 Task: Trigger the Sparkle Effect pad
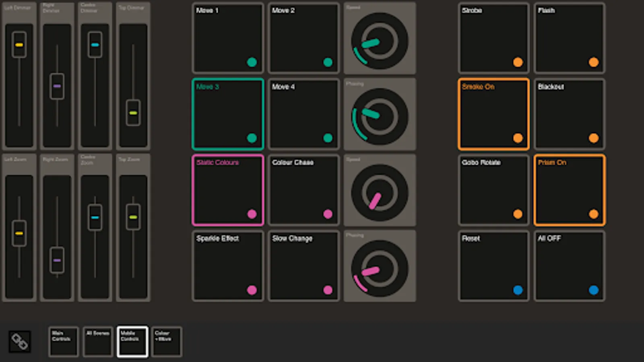227,266
